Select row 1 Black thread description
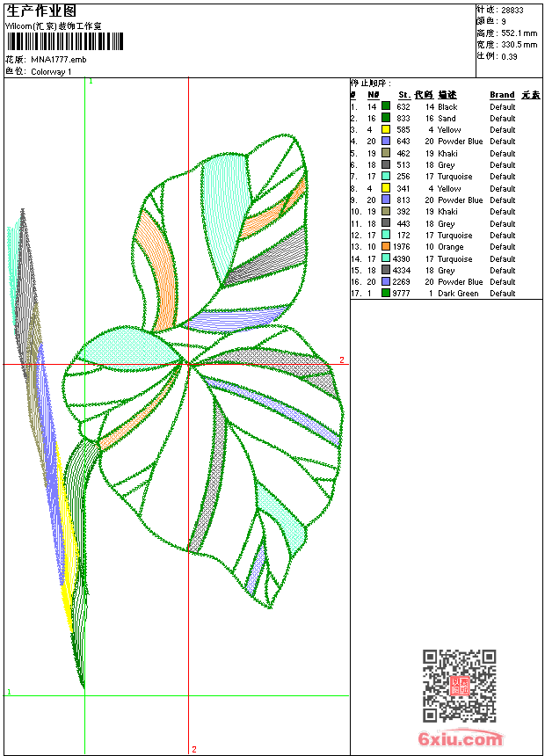545x756 pixels. [447, 106]
